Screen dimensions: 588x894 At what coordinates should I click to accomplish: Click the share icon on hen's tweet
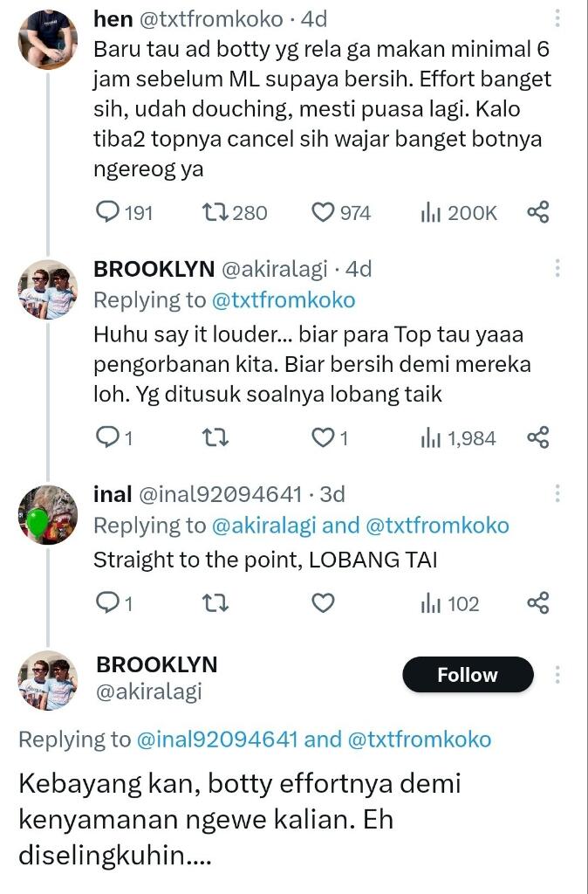pos(537,212)
